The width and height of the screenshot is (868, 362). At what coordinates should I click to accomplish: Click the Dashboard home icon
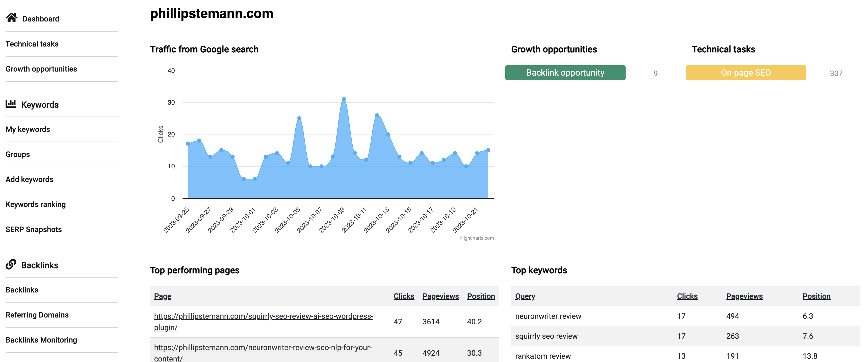coord(11,18)
